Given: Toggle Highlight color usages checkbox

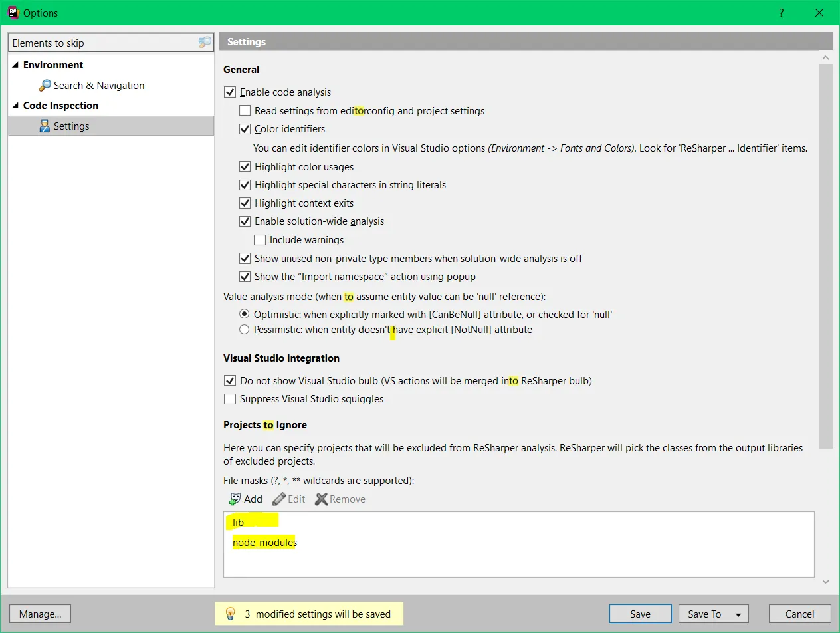Looking at the screenshot, I should pyautogui.click(x=245, y=167).
